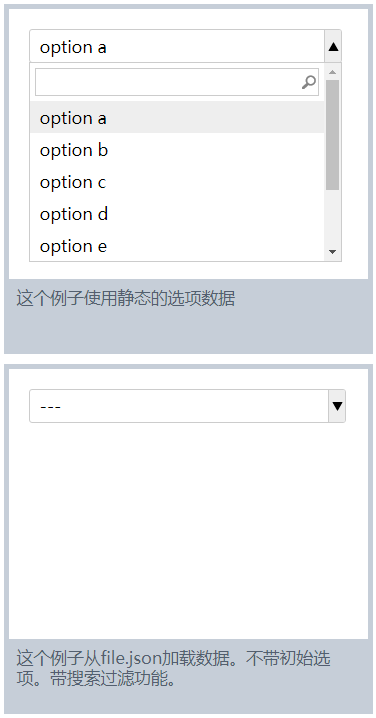
Task: Pick "option c" in the dropdown list
Action: [x=177, y=182]
